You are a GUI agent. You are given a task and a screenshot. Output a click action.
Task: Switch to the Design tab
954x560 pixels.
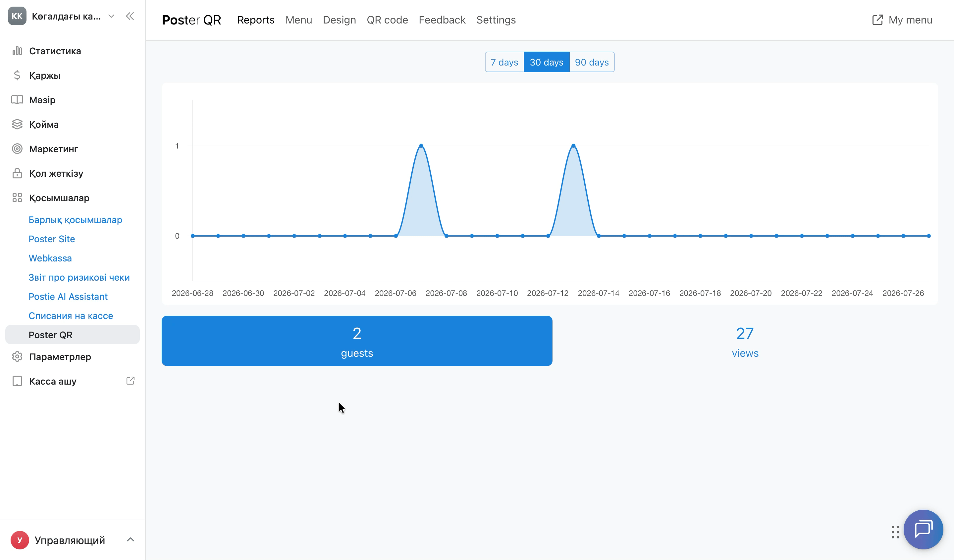(x=339, y=20)
